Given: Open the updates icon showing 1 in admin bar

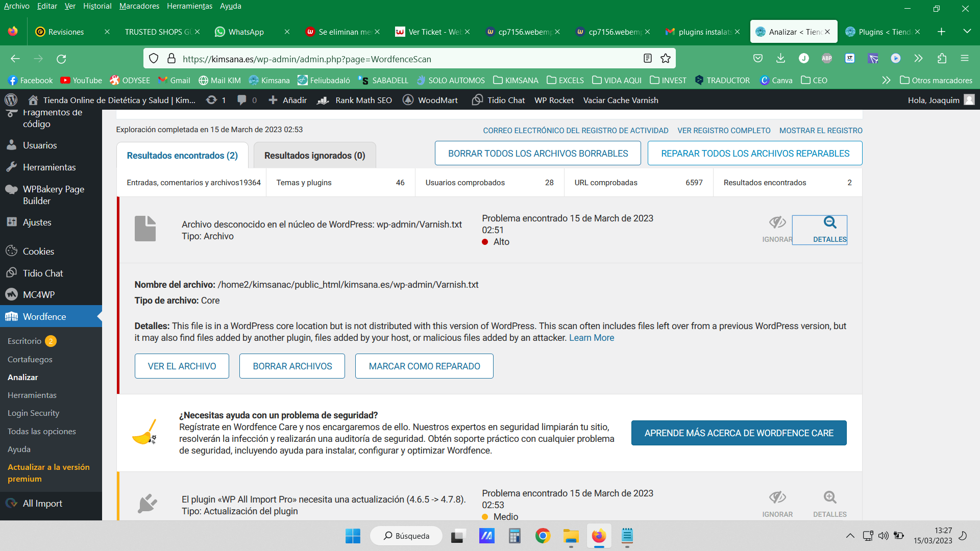Looking at the screenshot, I should pyautogui.click(x=216, y=100).
